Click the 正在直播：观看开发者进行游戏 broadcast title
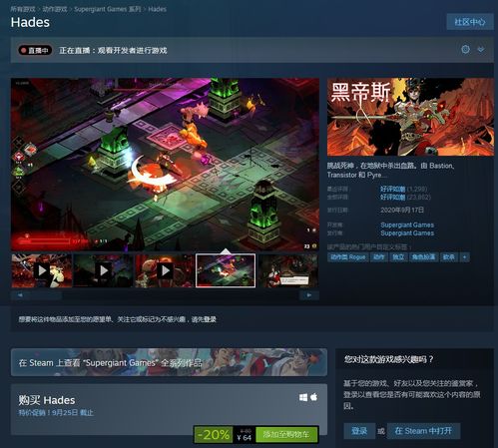498x448 pixels. (x=113, y=51)
